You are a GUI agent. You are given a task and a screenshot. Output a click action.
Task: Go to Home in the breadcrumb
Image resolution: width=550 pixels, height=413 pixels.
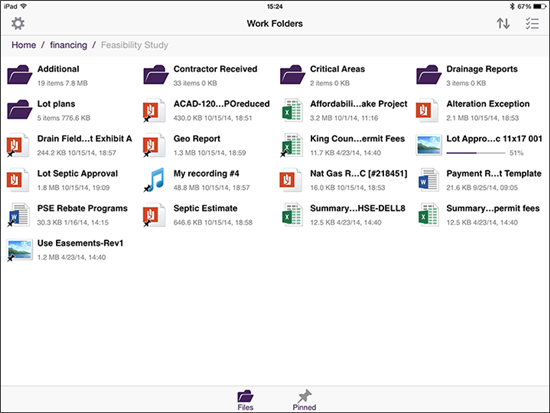tap(24, 45)
